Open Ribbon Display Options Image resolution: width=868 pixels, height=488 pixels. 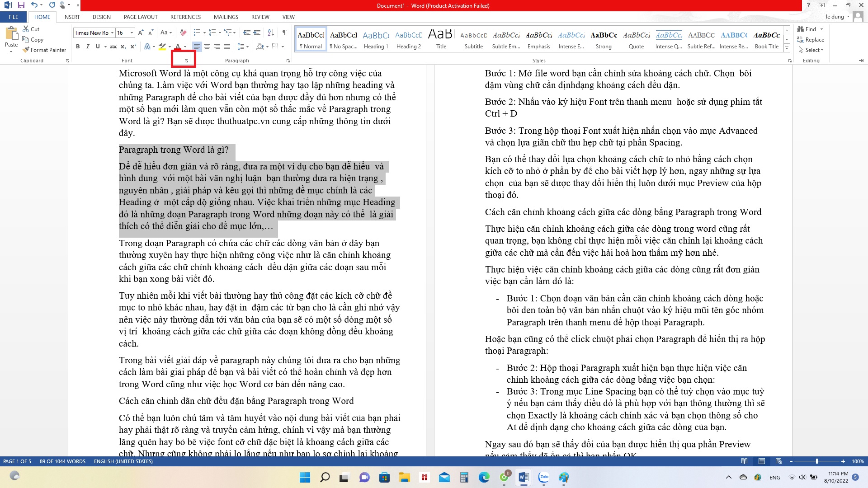[821, 5]
